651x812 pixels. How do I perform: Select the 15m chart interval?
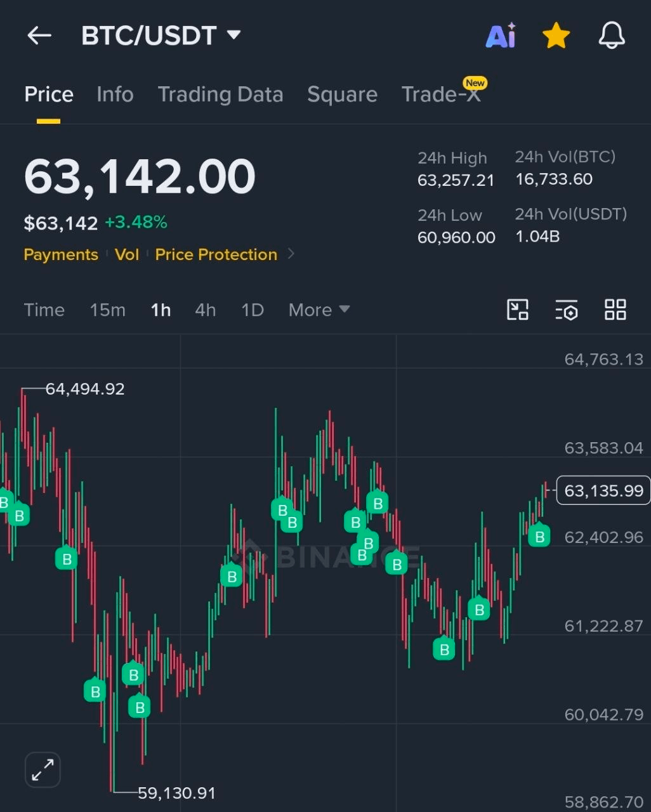click(107, 310)
